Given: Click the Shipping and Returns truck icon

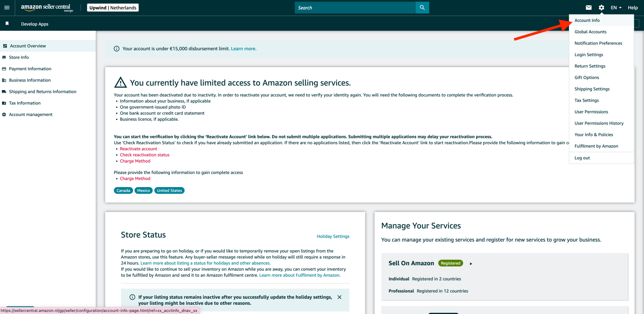Looking at the screenshot, I should [x=4, y=92].
